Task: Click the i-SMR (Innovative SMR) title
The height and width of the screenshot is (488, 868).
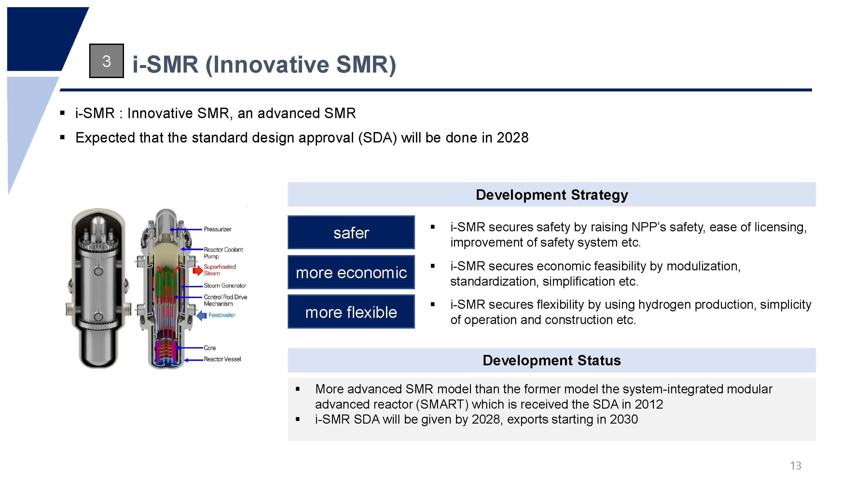Action: [264, 64]
